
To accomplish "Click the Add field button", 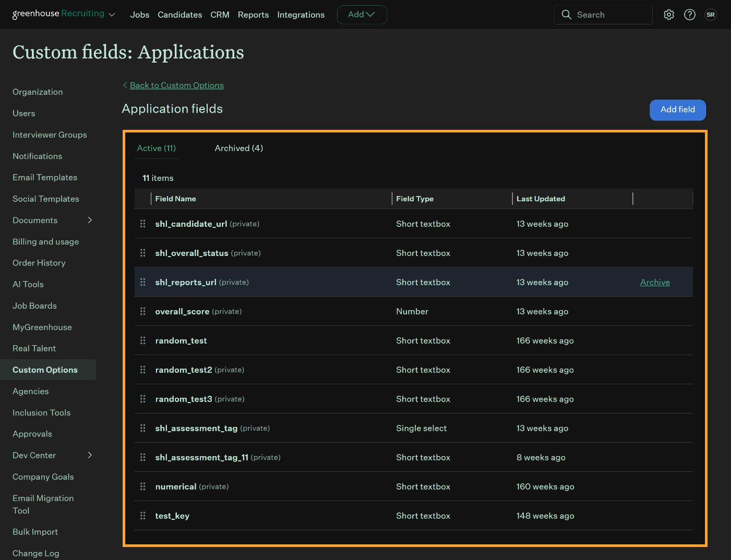I will [677, 109].
